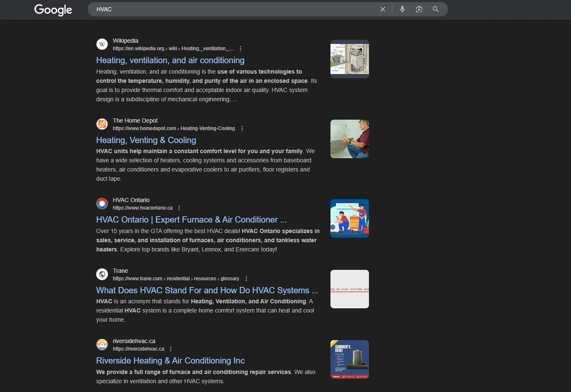
Task: Click the Trane globe favicon
Action: click(102, 274)
